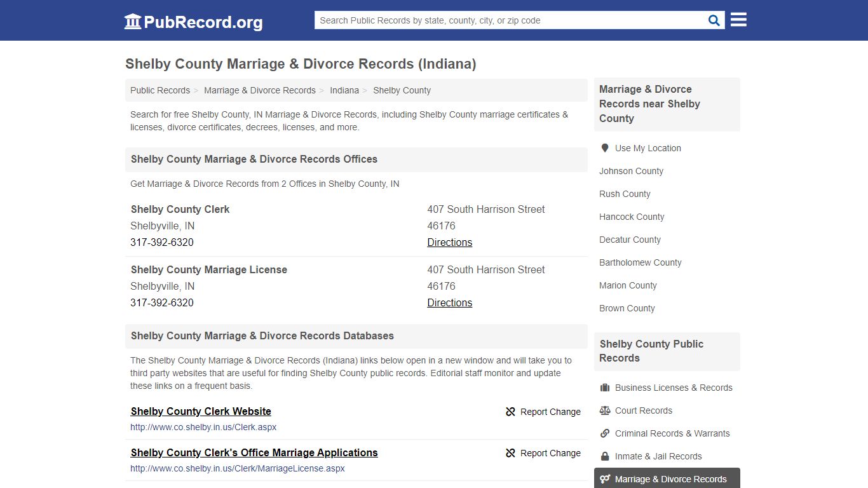Image resolution: width=868 pixels, height=488 pixels.
Task: Open Marion County records
Action: [x=628, y=285]
